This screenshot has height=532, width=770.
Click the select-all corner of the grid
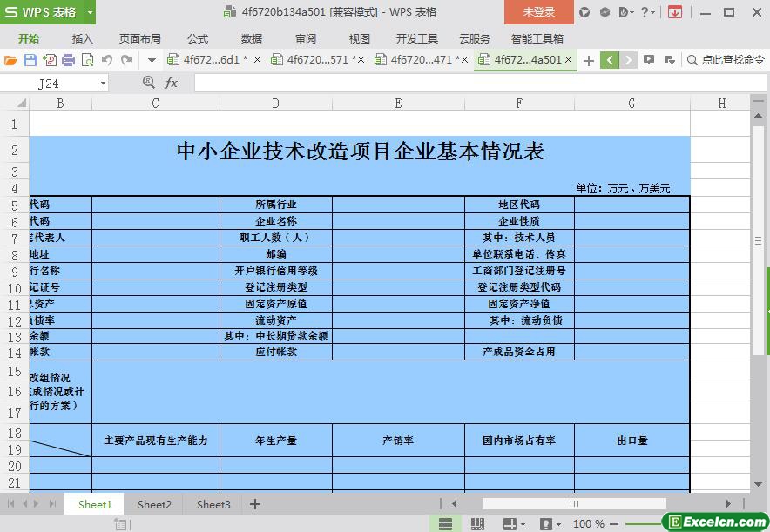[22, 103]
